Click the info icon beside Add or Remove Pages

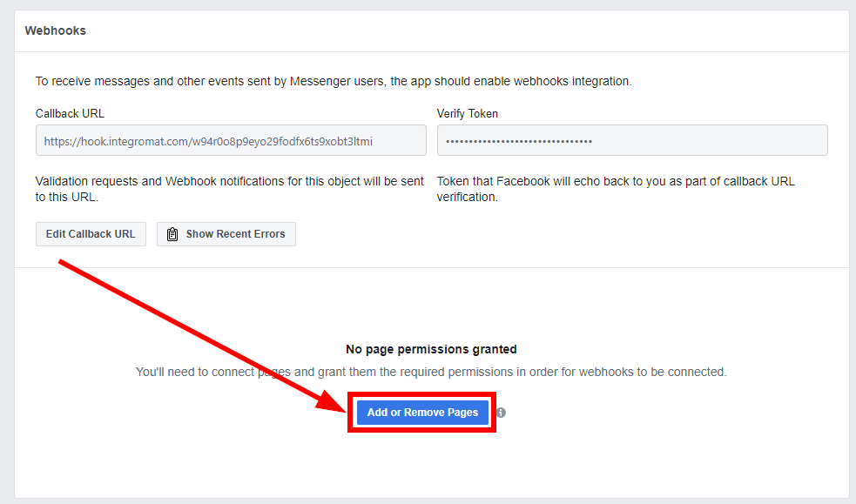coord(501,413)
